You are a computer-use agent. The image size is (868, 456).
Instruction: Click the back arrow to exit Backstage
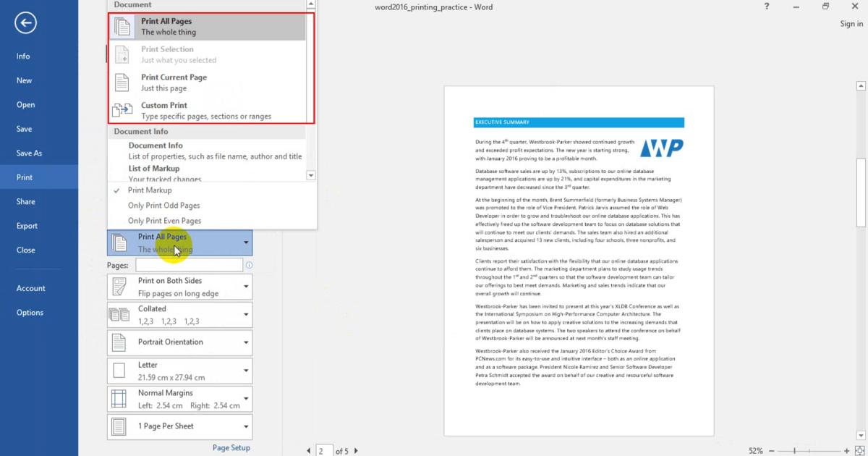click(25, 24)
